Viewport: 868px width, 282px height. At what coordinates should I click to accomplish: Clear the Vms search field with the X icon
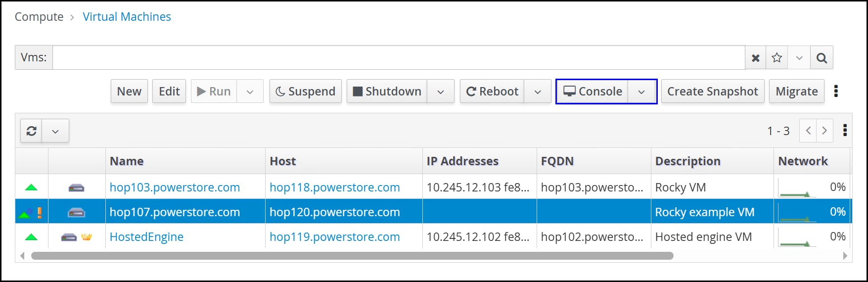pos(755,58)
